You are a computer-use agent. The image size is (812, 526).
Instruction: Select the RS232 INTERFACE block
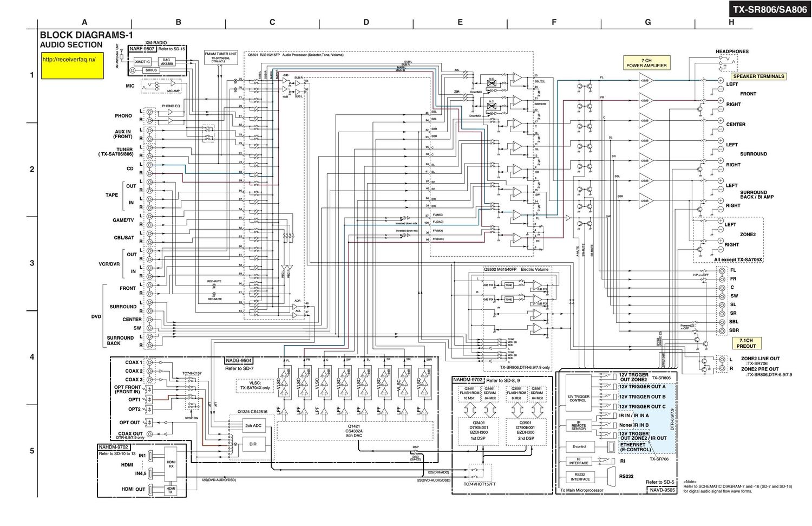[x=580, y=477]
